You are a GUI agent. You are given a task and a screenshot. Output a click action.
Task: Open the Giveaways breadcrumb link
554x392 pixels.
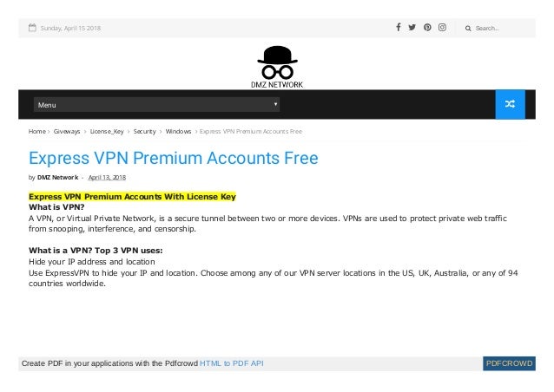[67, 131]
